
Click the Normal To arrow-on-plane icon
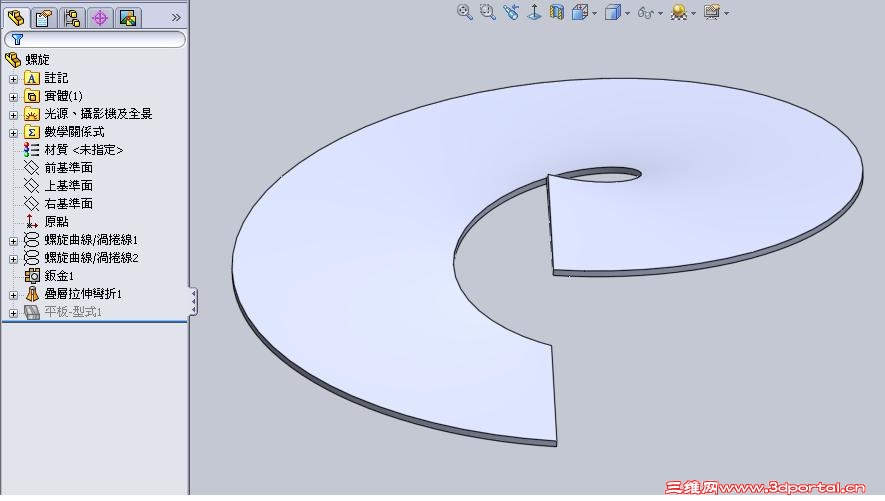tap(534, 12)
